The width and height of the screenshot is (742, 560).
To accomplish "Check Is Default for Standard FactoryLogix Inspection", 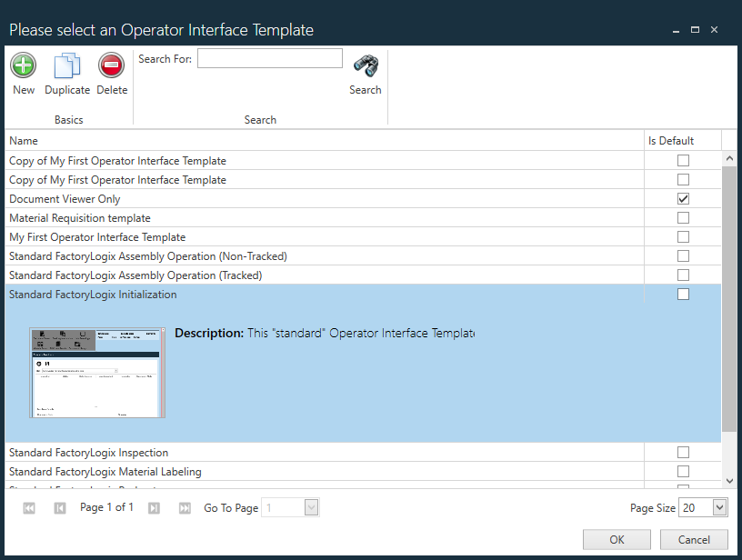I will click(x=683, y=452).
